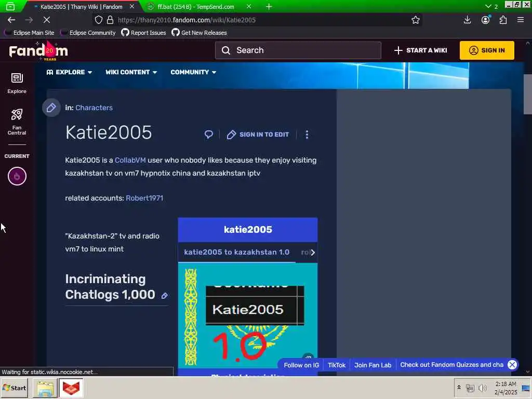Click Follow on IG
Image resolution: width=532 pixels, height=399 pixels.
pos(301,365)
